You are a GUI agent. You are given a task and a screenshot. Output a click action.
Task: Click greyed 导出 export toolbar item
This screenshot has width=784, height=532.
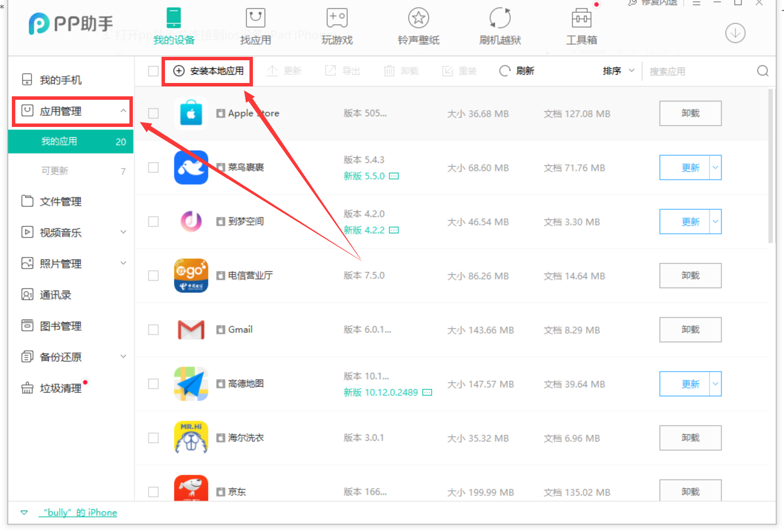[x=342, y=71]
